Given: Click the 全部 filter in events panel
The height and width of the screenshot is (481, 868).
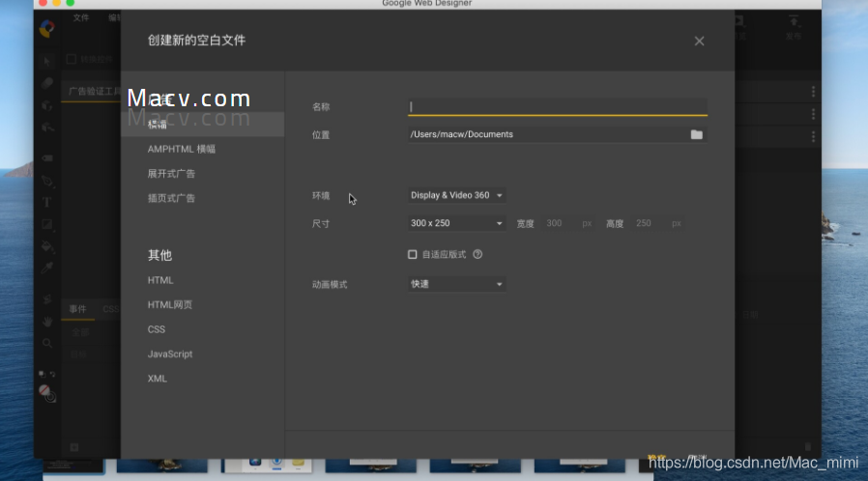Looking at the screenshot, I should coord(80,332).
